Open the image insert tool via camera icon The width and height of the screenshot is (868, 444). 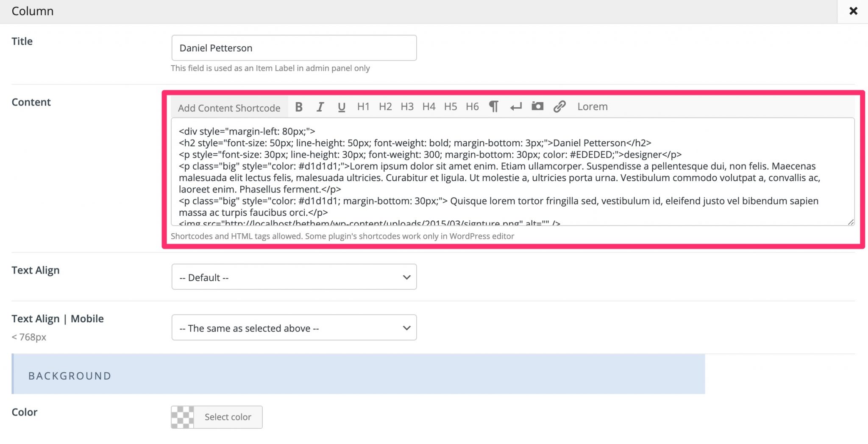tap(537, 107)
